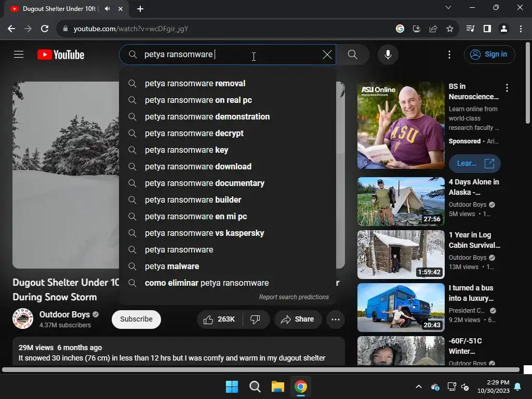Start voice search with the microphone
This screenshot has height=399, width=532.
click(388, 54)
